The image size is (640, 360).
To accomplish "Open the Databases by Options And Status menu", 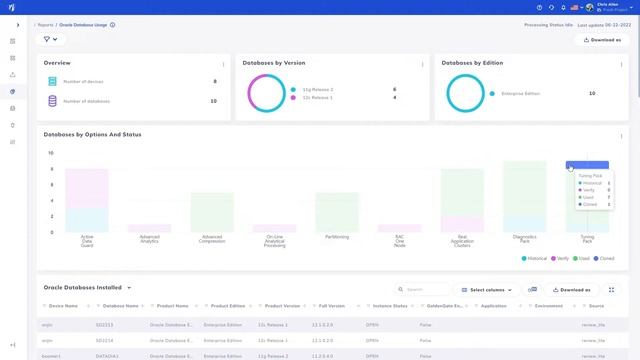I will click(621, 136).
